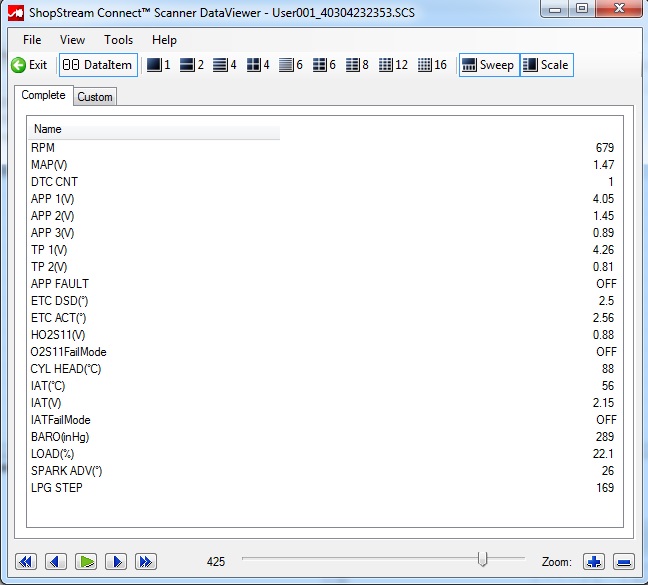This screenshot has width=648, height=585.
Task: Select the IAT(°C) row
Action: (x=324, y=386)
